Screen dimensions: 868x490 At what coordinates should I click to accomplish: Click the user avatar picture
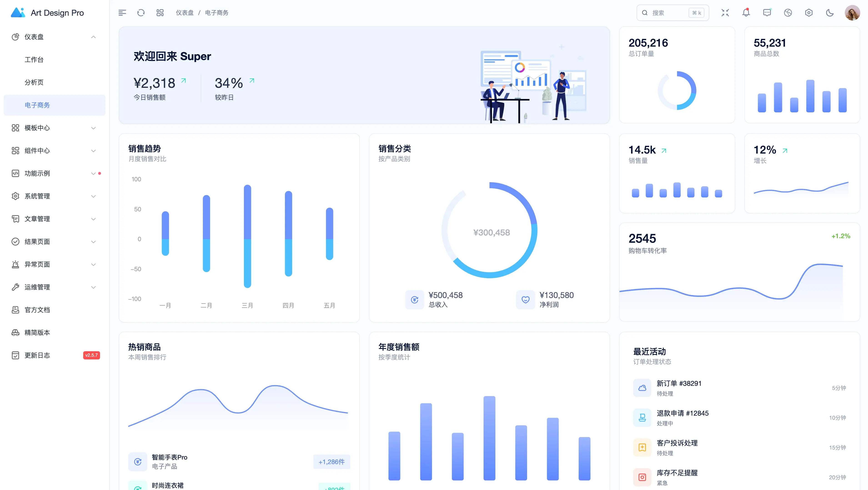[x=852, y=13]
